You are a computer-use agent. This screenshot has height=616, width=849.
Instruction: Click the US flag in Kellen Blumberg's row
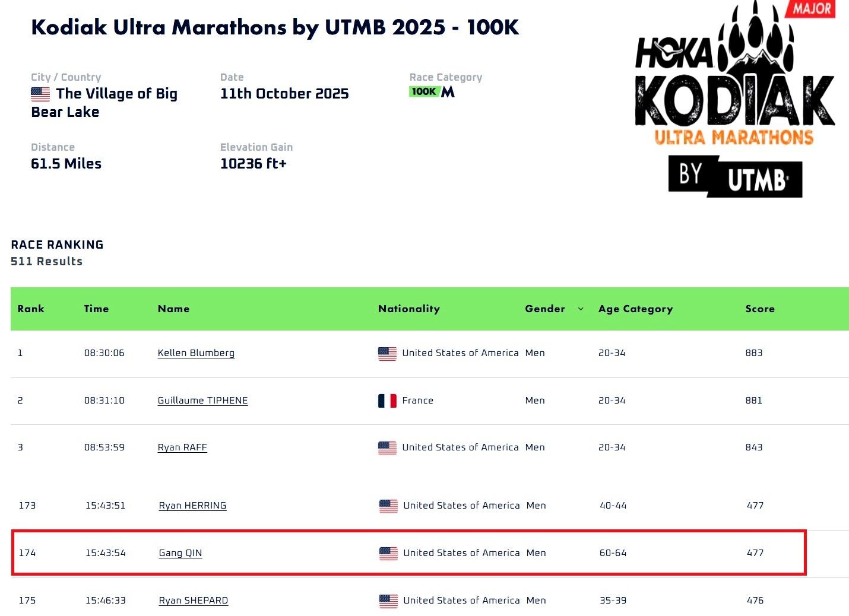[x=387, y=354]
